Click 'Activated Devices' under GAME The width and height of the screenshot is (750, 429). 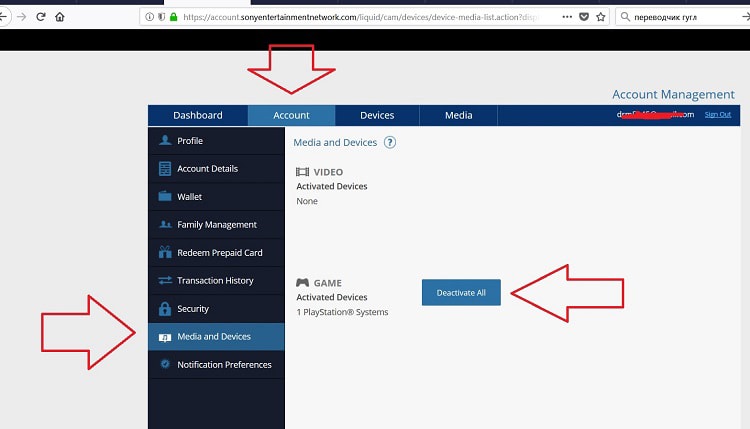[x=331, y=297]
